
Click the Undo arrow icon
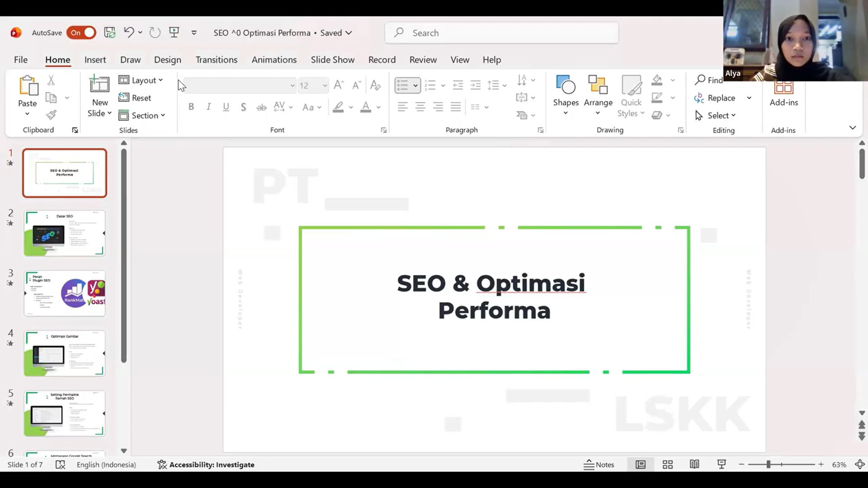[x=129, y=33]
